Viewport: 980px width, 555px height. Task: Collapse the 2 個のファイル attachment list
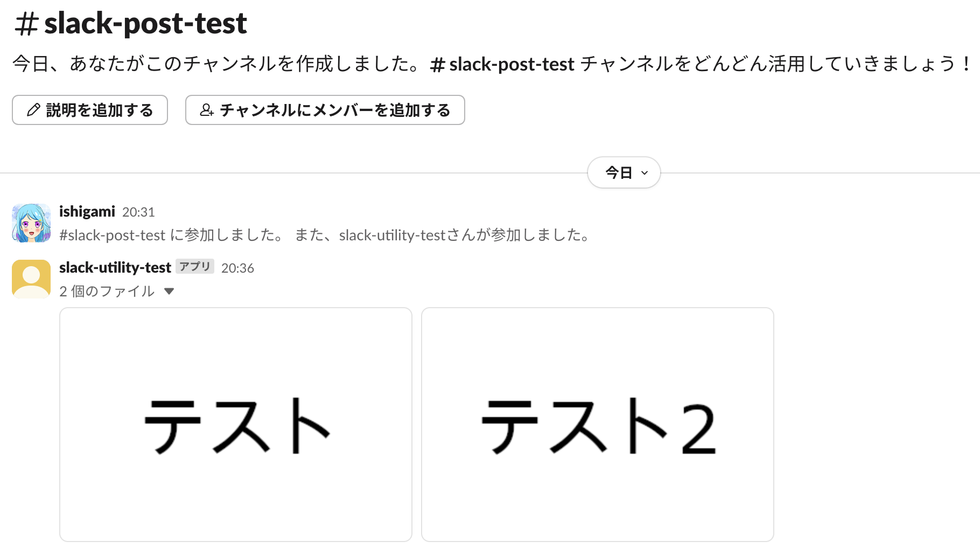170,291
